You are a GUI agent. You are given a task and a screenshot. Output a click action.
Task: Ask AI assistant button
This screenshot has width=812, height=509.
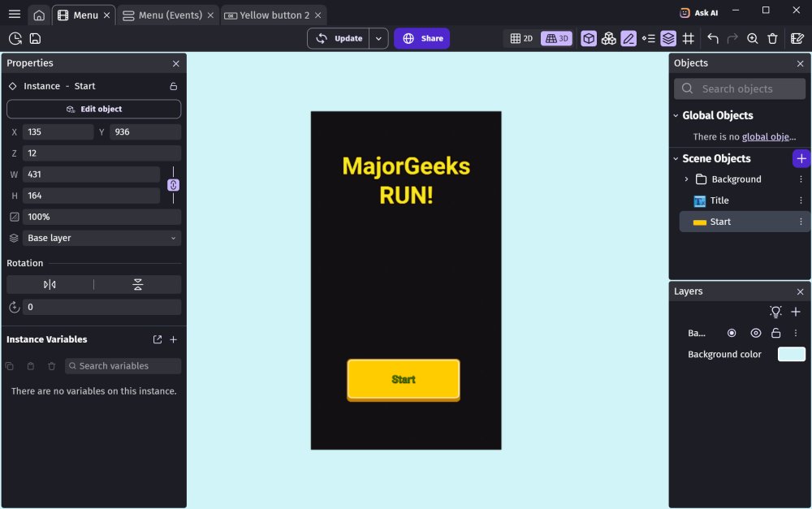pos(699,13)
